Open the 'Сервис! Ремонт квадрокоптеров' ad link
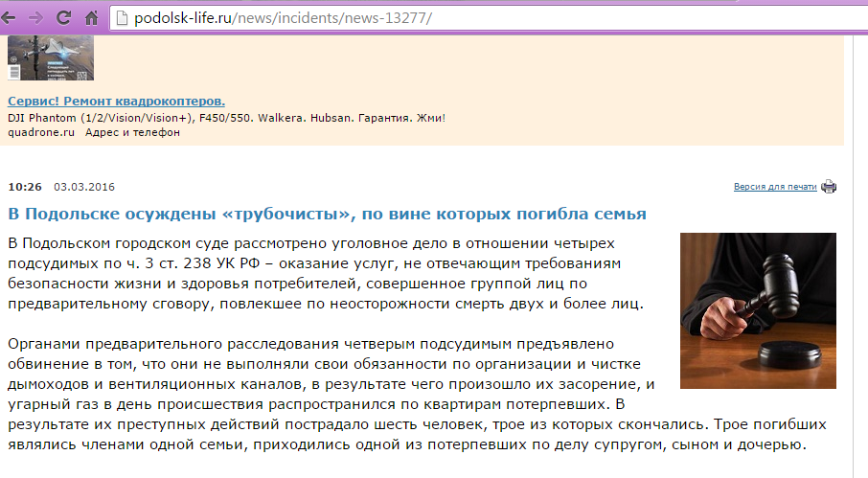The height and width of the screenshot is (478, 868). [x=116, y=102]
